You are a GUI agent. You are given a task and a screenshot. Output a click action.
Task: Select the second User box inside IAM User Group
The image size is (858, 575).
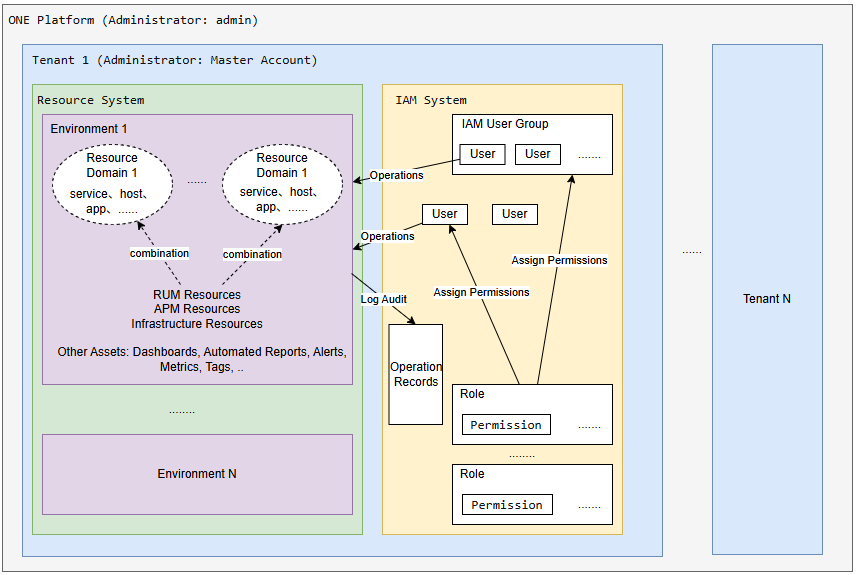(x=538, y=154)
